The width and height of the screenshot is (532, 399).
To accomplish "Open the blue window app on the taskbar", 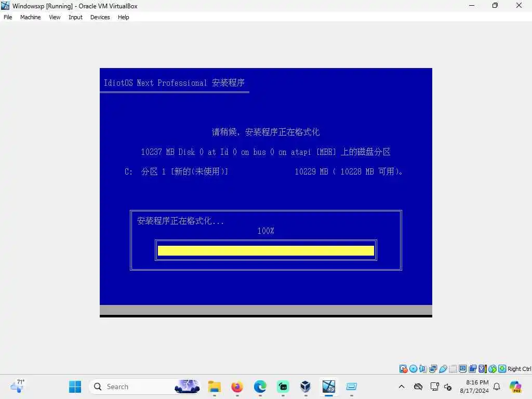I will tap(352, 387).
